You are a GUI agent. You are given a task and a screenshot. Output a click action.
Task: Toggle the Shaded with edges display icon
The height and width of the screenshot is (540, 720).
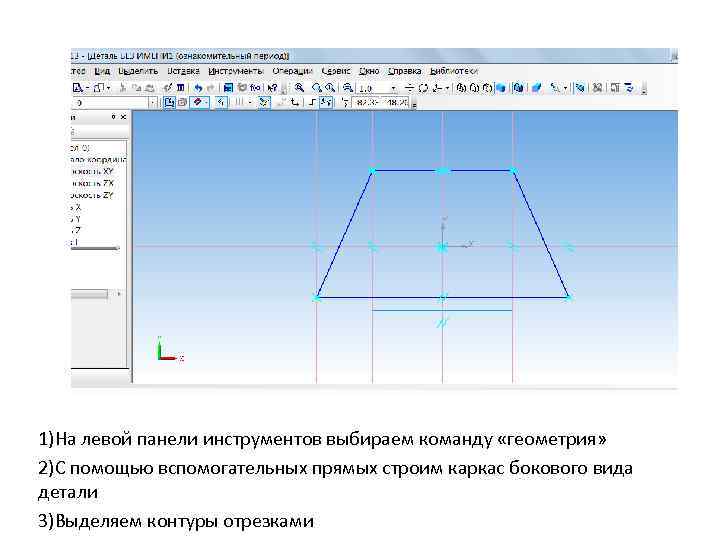[518, 88]
